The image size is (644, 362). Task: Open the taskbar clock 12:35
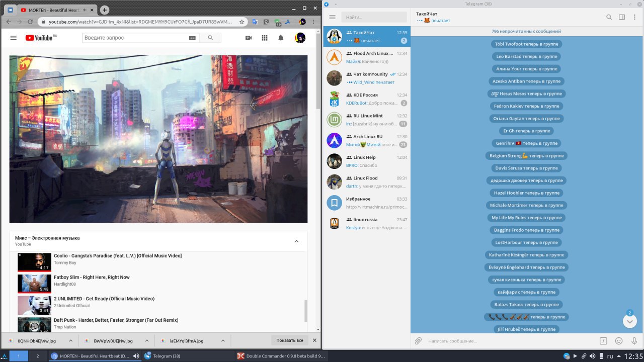633,356
